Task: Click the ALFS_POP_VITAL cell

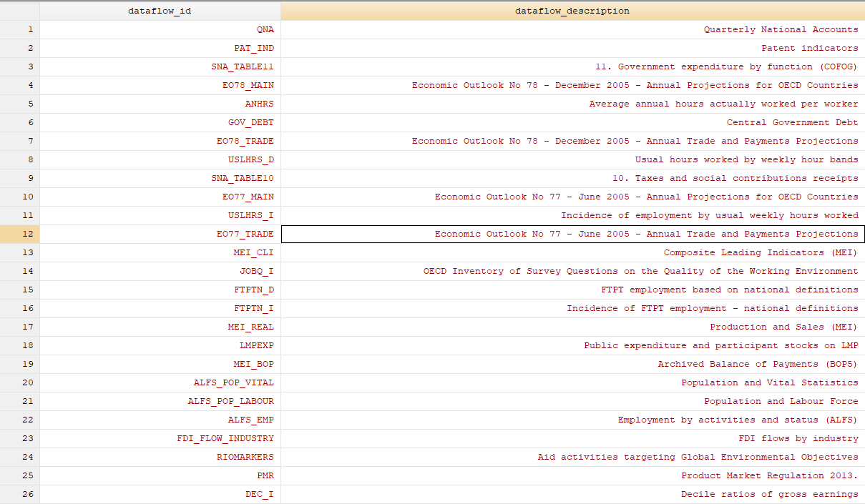Action: click(x=160, y=382)
